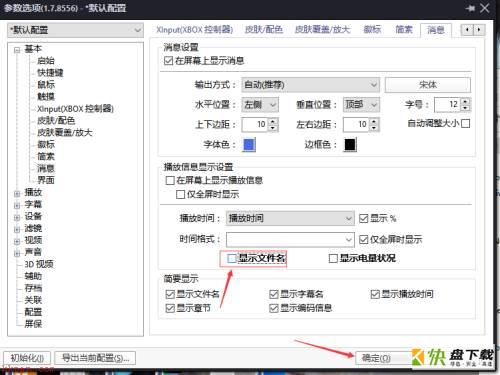Expand the 字幕 tree node
500x375 pixels.
(17, 205)
